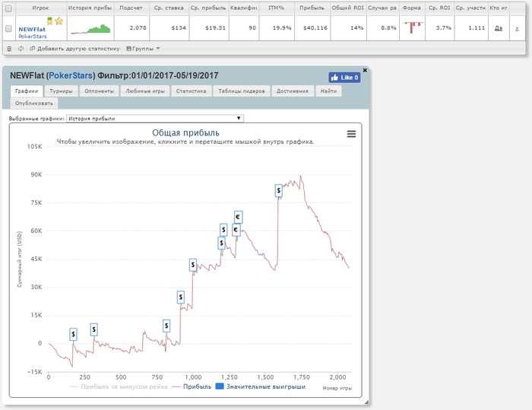Switch to the Таблицы лидеров tab
Viewport: 532px width, 410px height.
(x=242, y=91)
